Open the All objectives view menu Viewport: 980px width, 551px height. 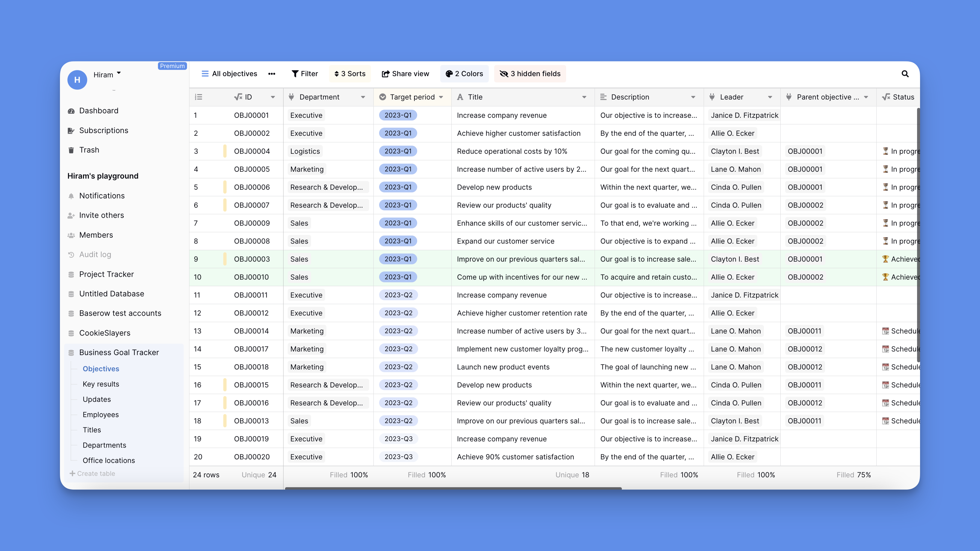tap(229, 74)
